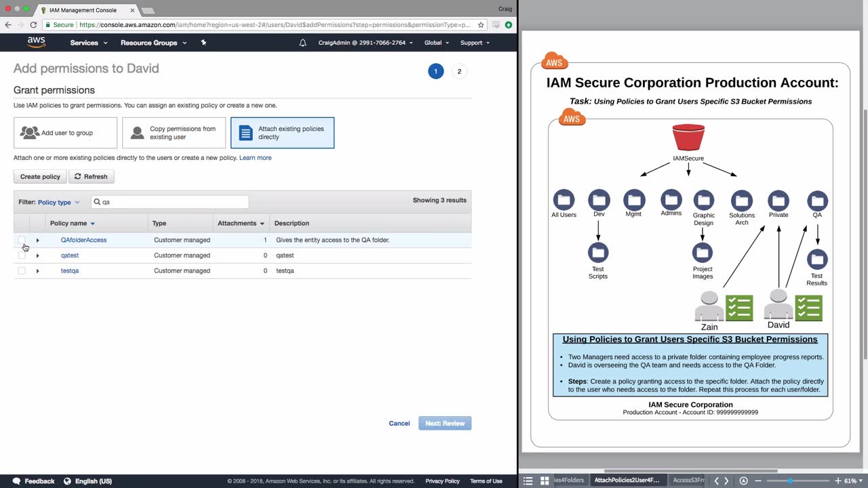Open the QAfolderAccess policy link
The height and width of the screenshot is (488, 868).
83,240
